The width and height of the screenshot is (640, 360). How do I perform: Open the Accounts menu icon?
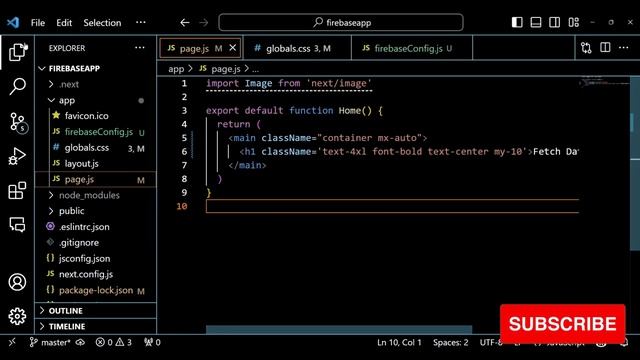coord(17,282)
